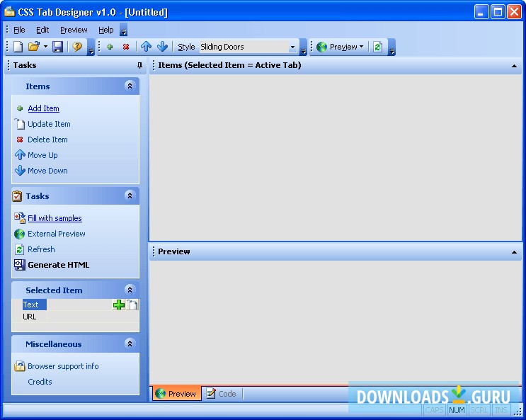The image size is (526, 420).
Task: Switch to the Preview bottom tab
Action: pyautogui.click(x=177, y=394)
